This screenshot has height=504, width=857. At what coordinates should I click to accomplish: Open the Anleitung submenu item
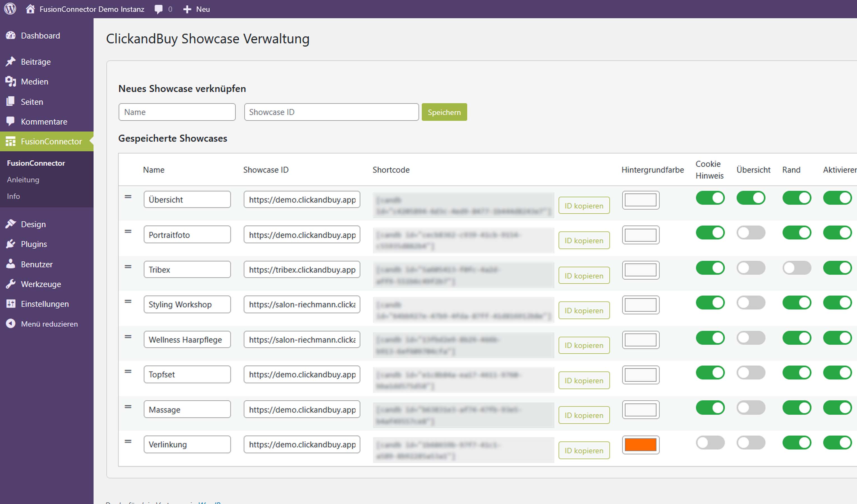tap(23, 179)
